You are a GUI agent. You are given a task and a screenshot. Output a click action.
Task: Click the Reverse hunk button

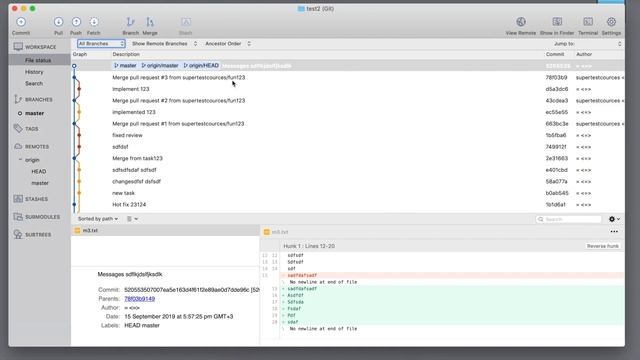tap(602, 246)
